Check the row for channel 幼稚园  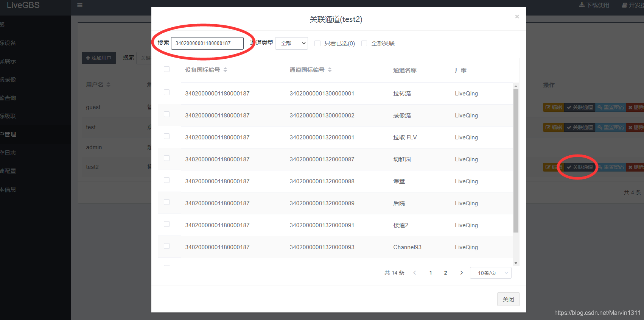pos(166,158)
